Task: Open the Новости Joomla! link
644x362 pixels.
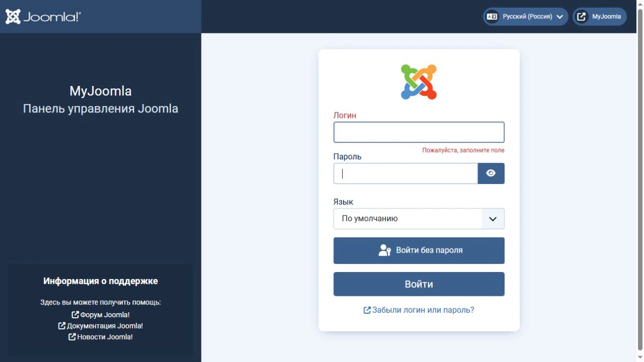Action: tap(101, 337)
